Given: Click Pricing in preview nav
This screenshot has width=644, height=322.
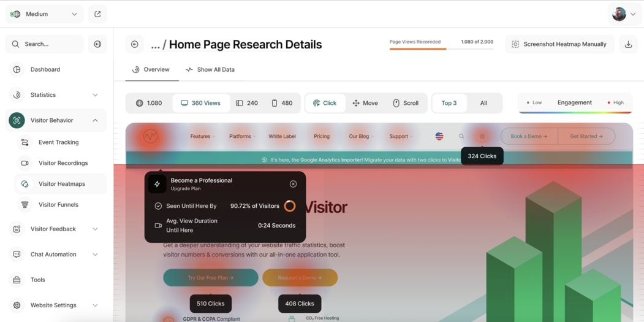Looking at the screenshot, I should (322, 137).
